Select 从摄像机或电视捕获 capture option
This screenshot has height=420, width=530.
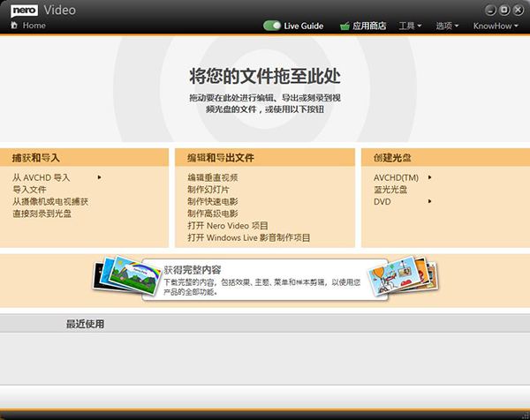[x=50, y=201]
